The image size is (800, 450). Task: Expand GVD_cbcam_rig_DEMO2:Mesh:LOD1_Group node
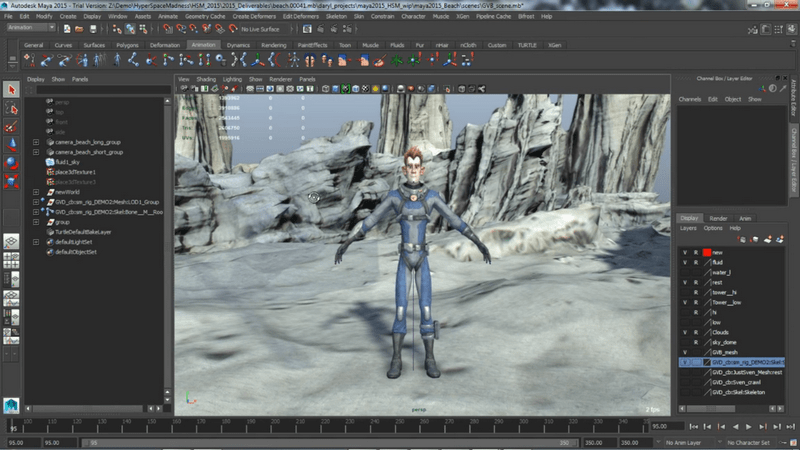(x=36, y=202)
